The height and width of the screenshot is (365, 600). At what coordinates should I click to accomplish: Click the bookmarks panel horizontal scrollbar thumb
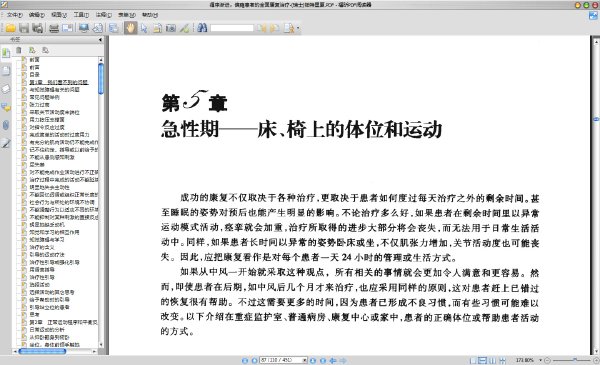42,351
